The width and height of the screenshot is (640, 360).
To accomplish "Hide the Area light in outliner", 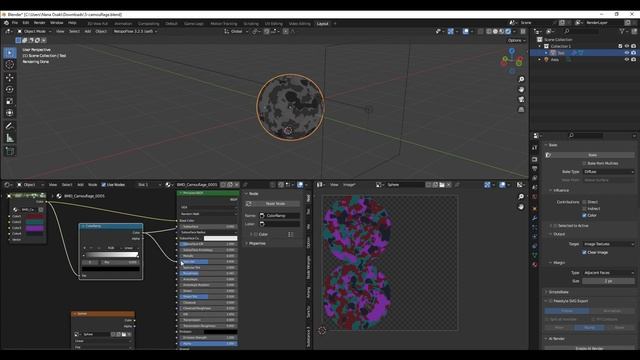I will coord(627,60).
